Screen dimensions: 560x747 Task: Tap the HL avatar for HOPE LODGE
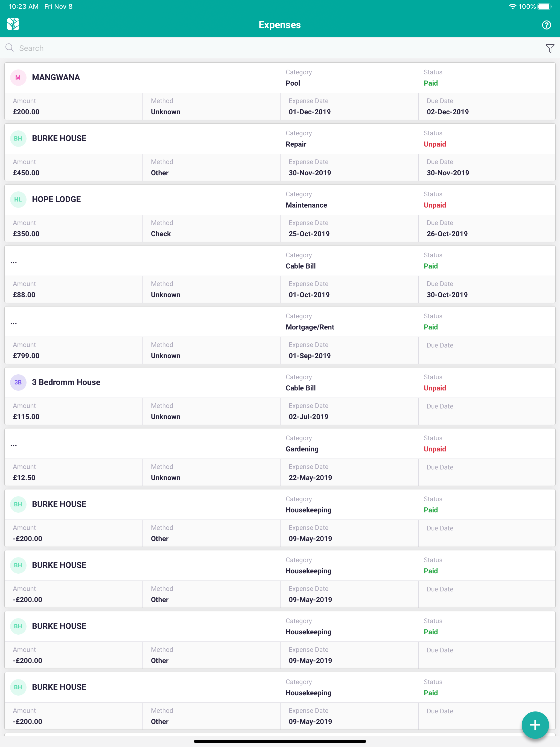(x=18, y=200)
